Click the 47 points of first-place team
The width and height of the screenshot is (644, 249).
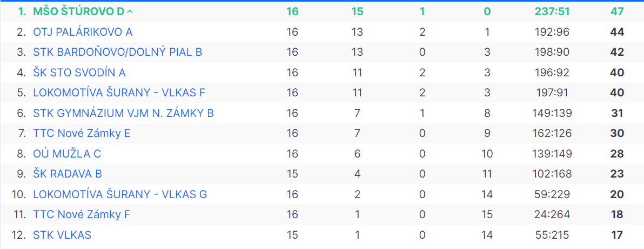pos(617,11)
